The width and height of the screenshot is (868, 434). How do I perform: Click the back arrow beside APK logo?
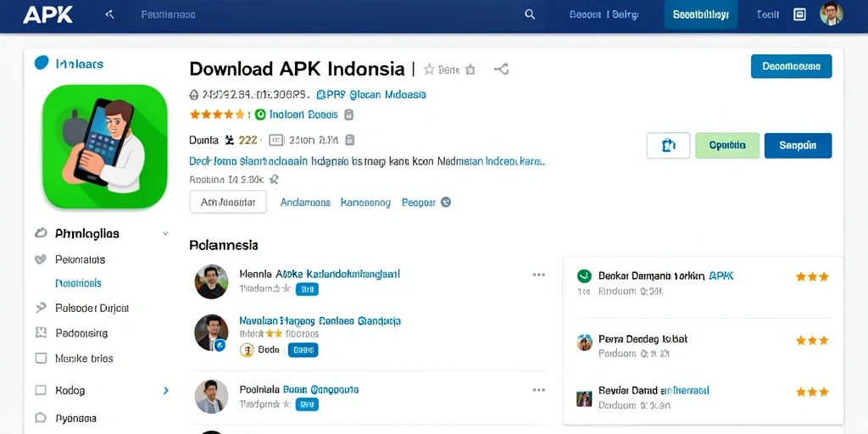point(109,15)
